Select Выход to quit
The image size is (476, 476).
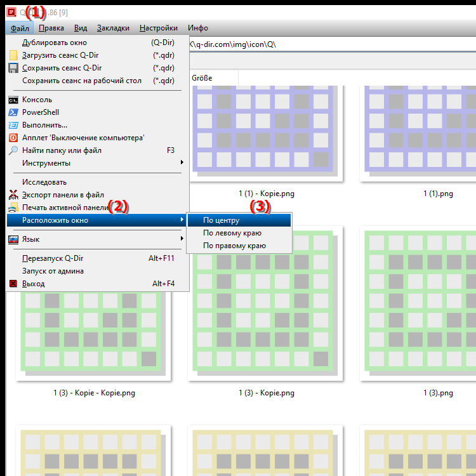97,284
